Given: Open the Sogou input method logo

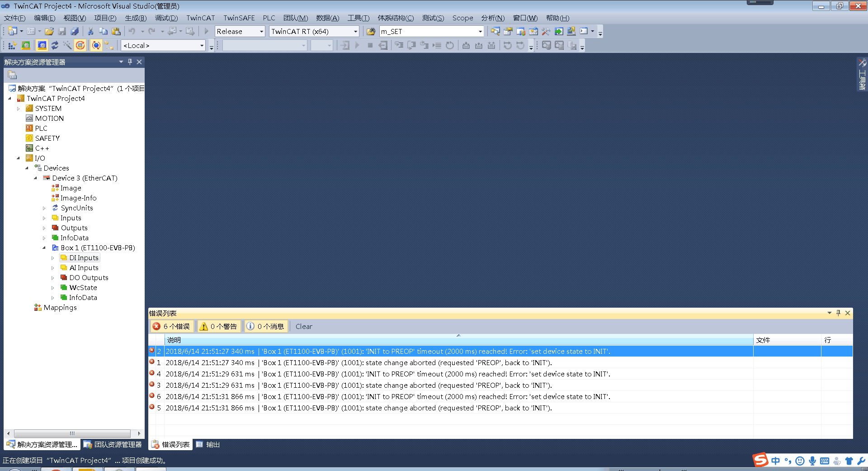Looking at the screenshot, I should tap(760, 460).
